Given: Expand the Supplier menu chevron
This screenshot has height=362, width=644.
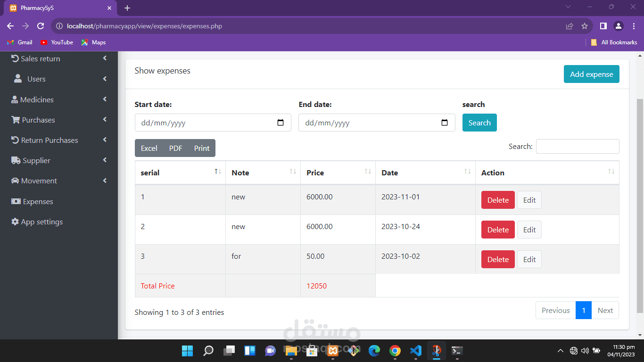Looking at the screenshot, I should coord(105,160).
